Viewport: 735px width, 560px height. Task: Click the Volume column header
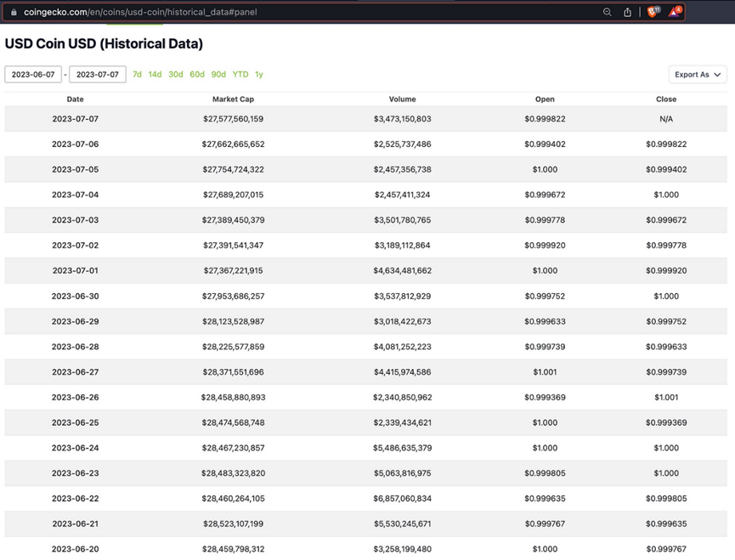[402, 99]
